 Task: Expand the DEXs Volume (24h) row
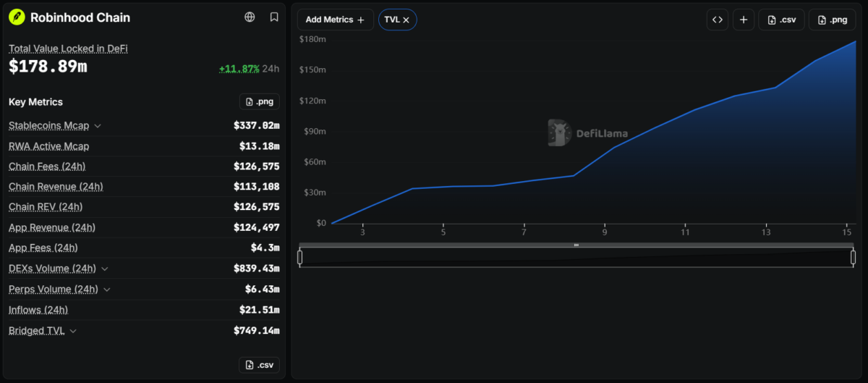(x=105, y=269)
